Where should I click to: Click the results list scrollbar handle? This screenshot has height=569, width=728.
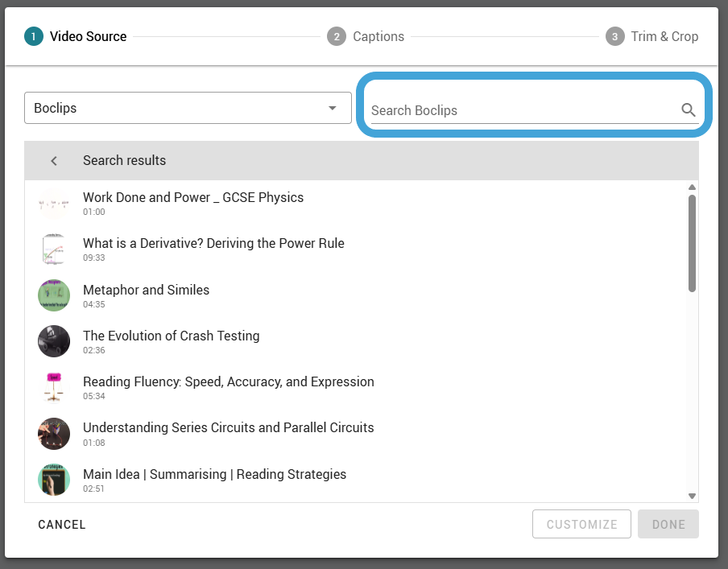pos(692,243)
